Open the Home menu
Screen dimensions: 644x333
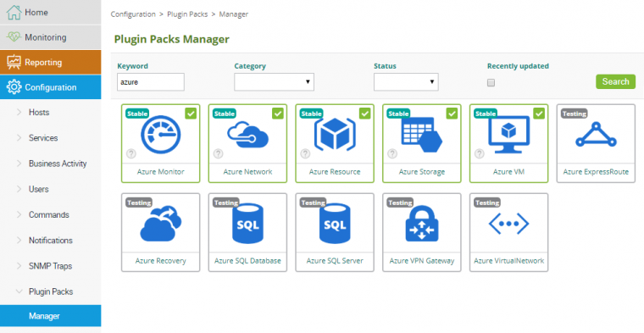pyautogui.click(x=51, y=13)
